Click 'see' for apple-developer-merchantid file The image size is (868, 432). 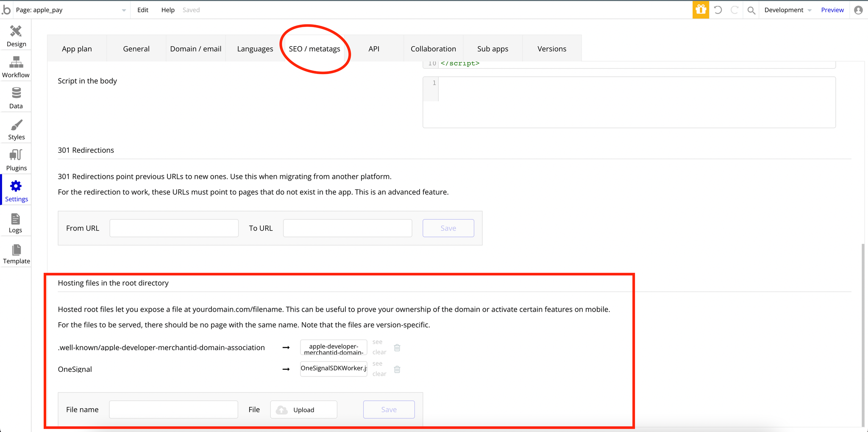click(x=377, y=342)
